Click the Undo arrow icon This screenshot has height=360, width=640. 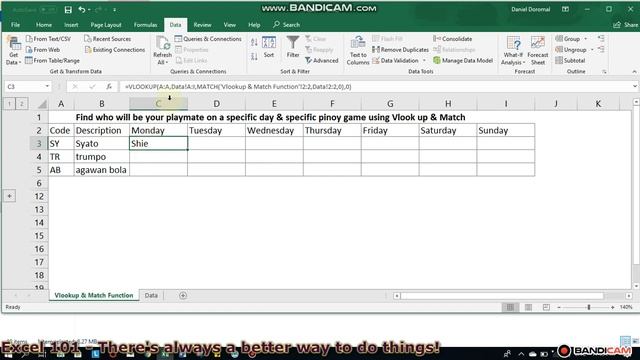coord(82,9)
